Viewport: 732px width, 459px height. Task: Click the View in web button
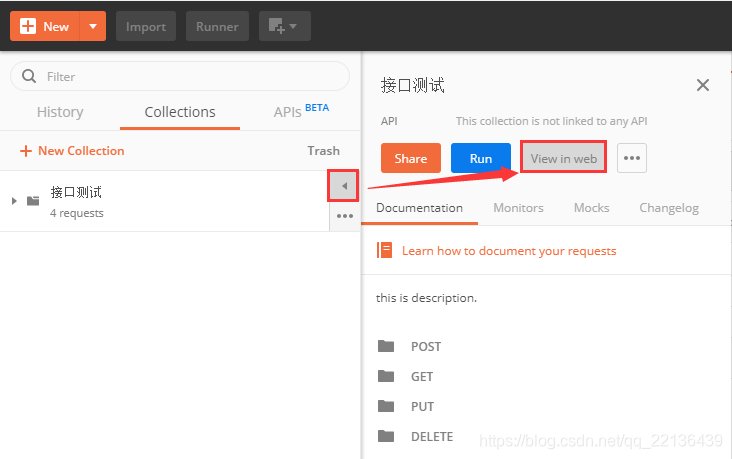563,158
